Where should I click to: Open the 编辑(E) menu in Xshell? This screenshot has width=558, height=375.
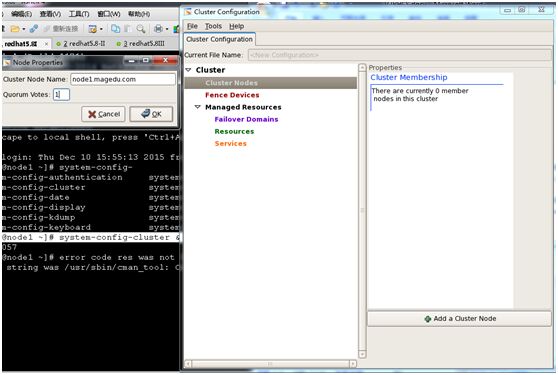21,14
